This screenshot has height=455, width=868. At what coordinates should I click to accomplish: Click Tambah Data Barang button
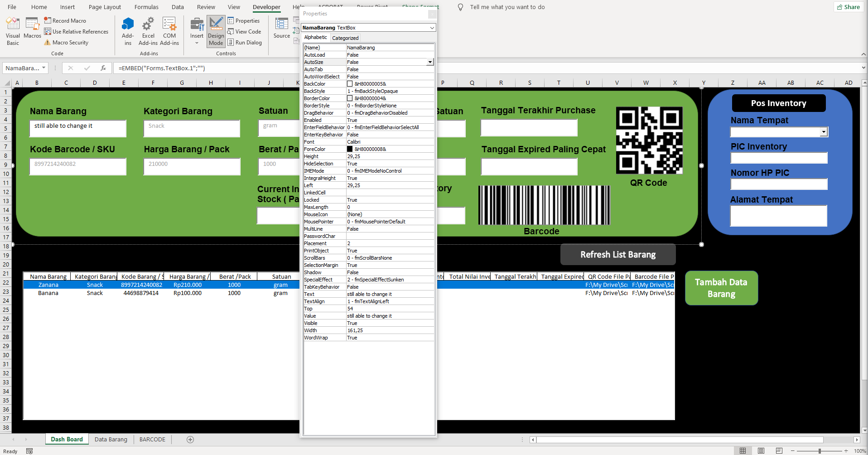pyautogui.click(x=721, y=288)
